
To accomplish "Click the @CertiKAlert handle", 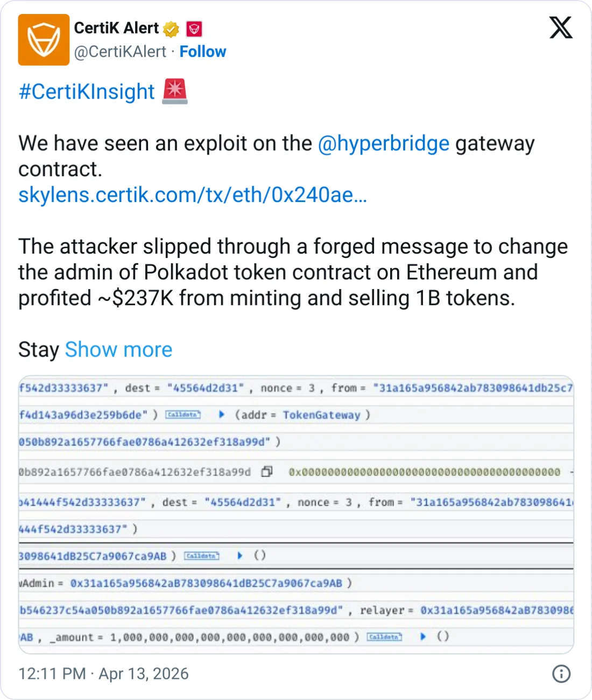I will pos(119,52).
